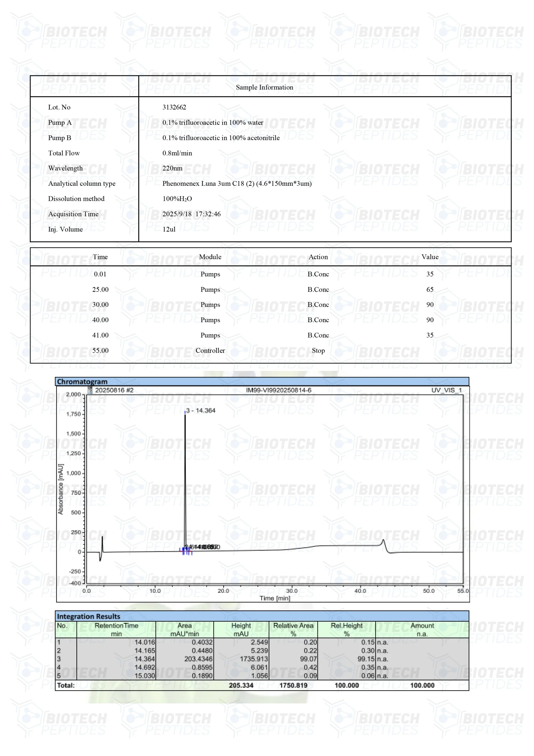Click the Chromatogram panel title bar
Image resolution: width=534 pixels, height=756 pixels.
coord(262,381)
